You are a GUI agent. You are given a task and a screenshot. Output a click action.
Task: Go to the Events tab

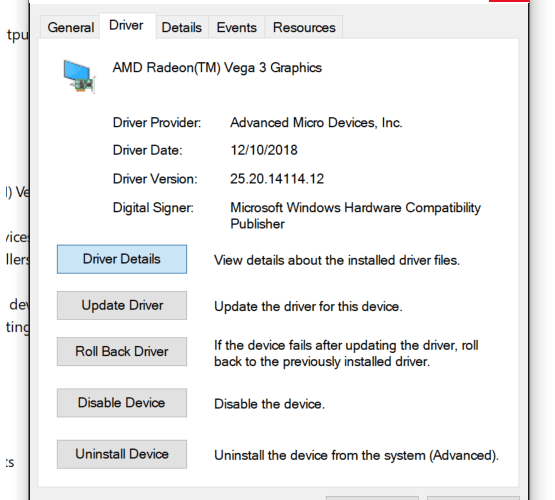(x=236, y=27)
